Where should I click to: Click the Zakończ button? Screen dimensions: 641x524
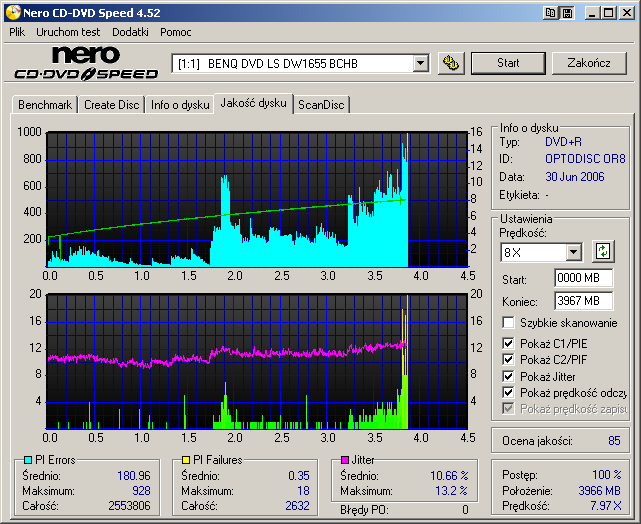tap(589, 63)
